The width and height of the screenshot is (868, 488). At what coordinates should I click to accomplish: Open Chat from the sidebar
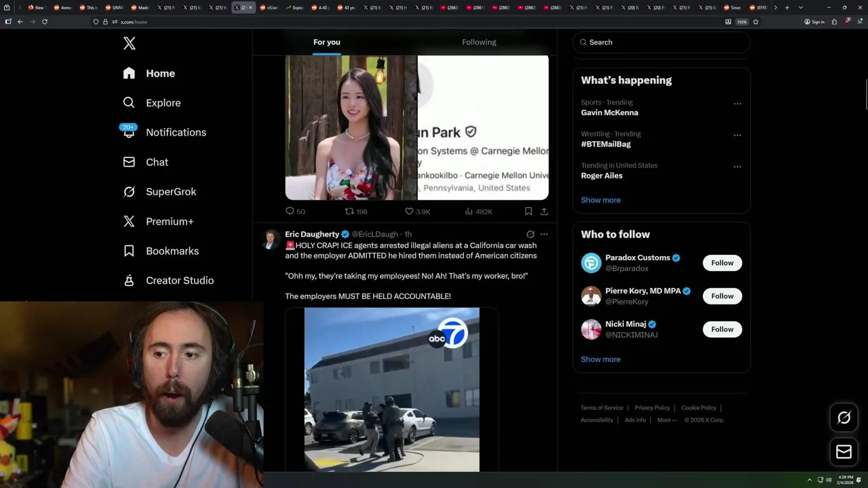click(x=146, y=162)
